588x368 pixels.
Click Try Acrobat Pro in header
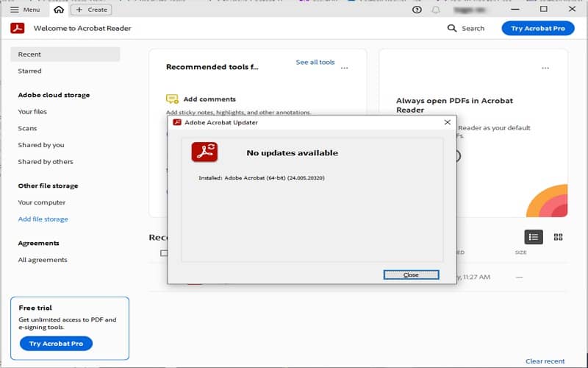click(538, 28)
